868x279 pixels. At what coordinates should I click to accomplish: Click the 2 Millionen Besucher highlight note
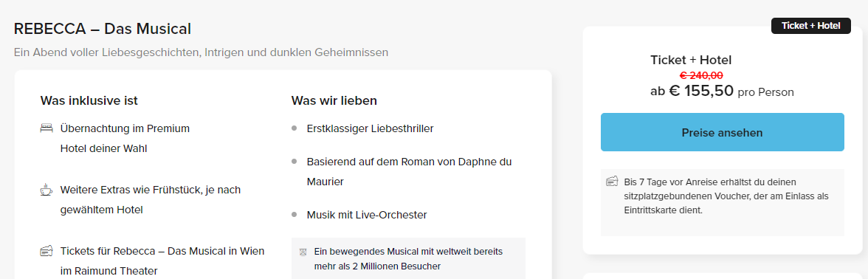click(x=409, y=258)
